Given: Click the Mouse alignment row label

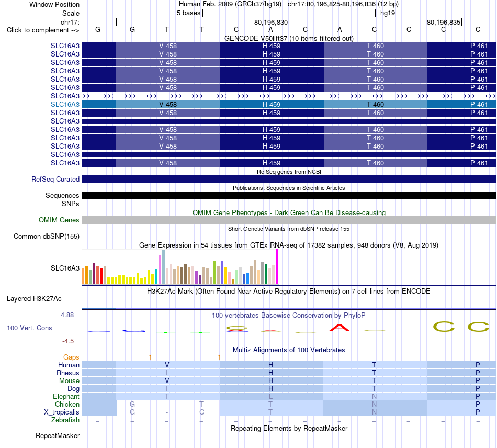Looking at the screenshot, I should click(69, 380).
